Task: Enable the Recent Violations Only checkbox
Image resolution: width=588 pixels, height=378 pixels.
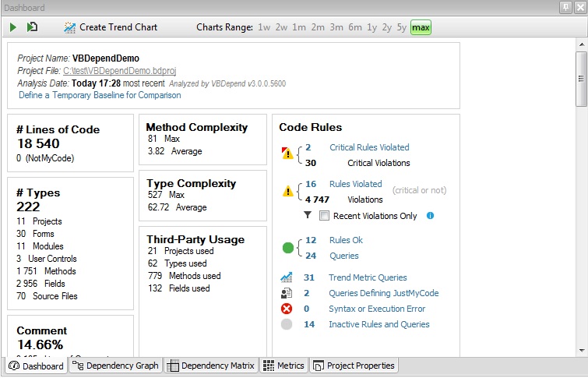Action: coord(325,216)
